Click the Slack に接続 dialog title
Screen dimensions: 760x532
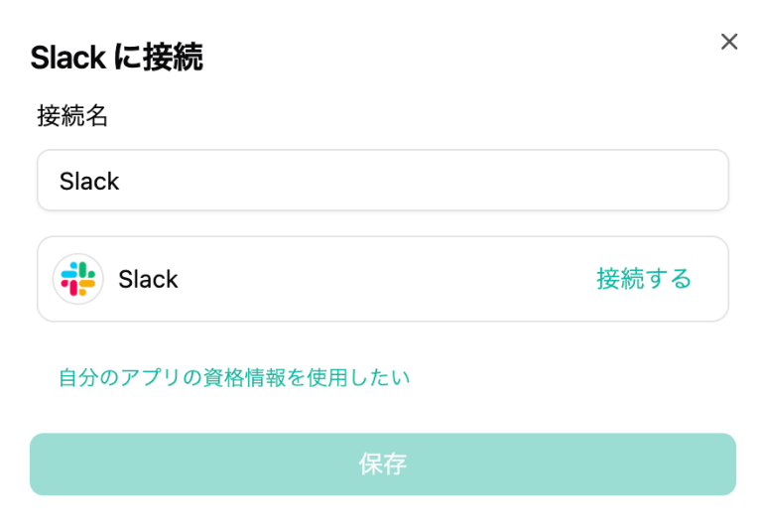[x=116, y=58]
